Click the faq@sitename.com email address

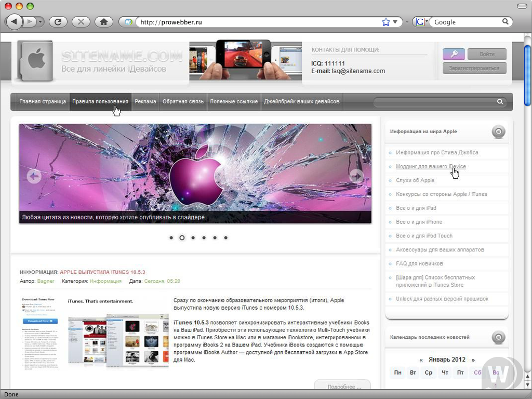click(x=358, y=71)
